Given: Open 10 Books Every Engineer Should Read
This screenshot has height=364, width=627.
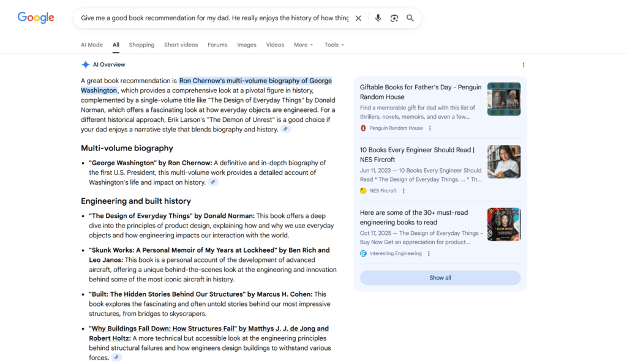Looking at the screenshot, I should pyautogui.click(x=417, y=154).
